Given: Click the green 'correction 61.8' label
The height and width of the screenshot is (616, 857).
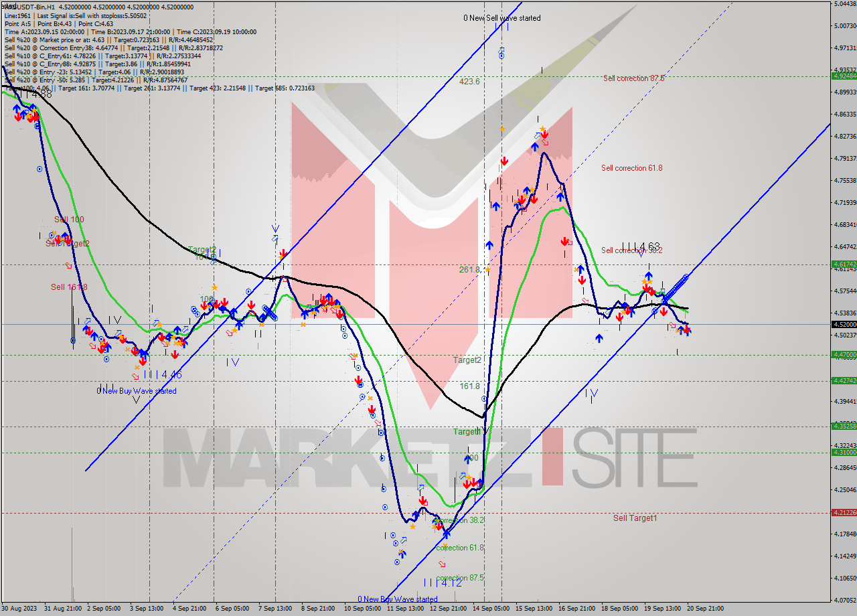Looking at the screenshot, I should click(x=460, y=548).
